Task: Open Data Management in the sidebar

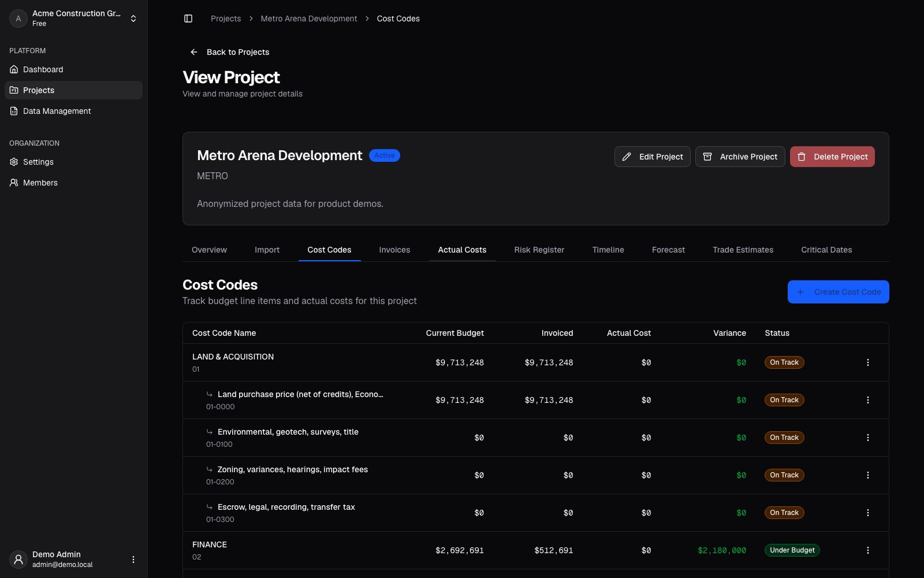Action: click(x=74, y=111)
